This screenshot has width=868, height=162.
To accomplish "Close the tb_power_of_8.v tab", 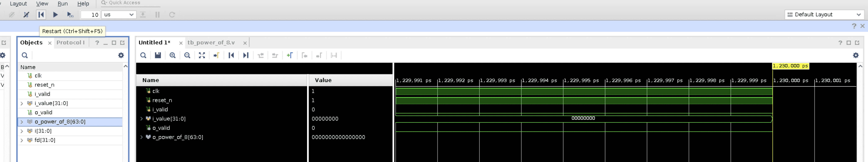I will (x=245, y=43).
